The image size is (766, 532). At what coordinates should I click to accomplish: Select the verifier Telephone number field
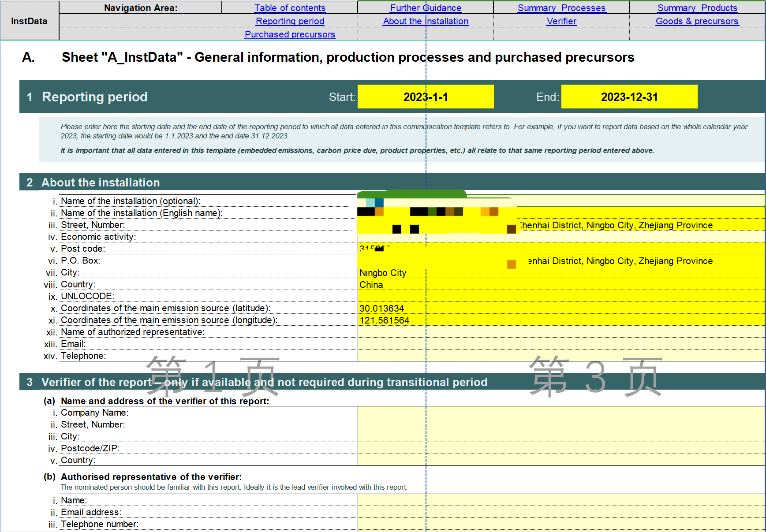[x=561, y=524]
